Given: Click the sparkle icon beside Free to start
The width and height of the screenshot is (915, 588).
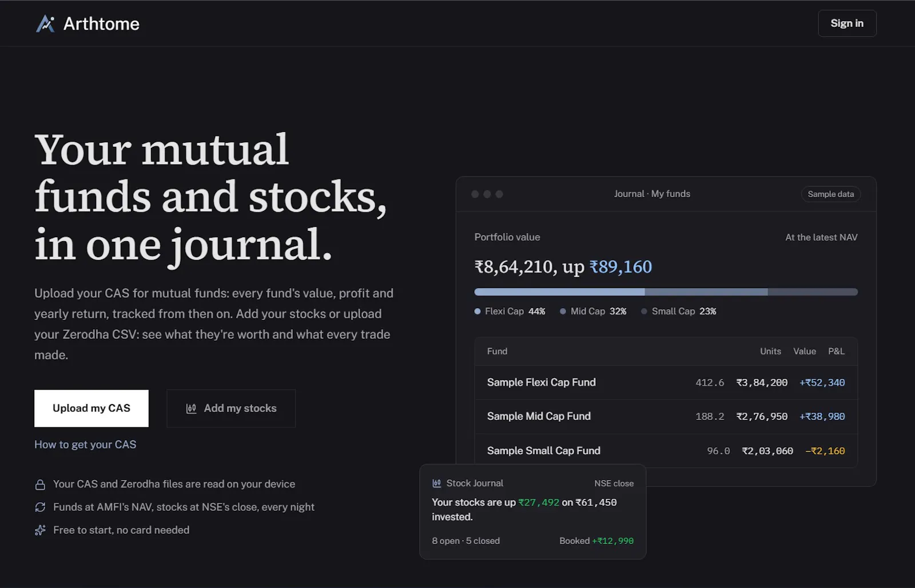Looking at the screenshot, I should pyautogui.click(x=40, y=530).
